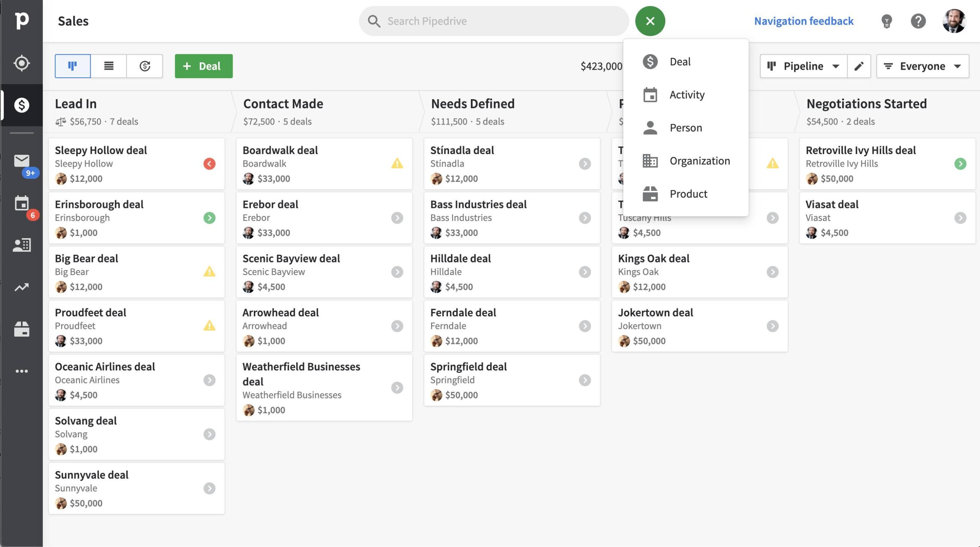Toggle the Erinsborough deal progress arrow

(x=209, y=218)
